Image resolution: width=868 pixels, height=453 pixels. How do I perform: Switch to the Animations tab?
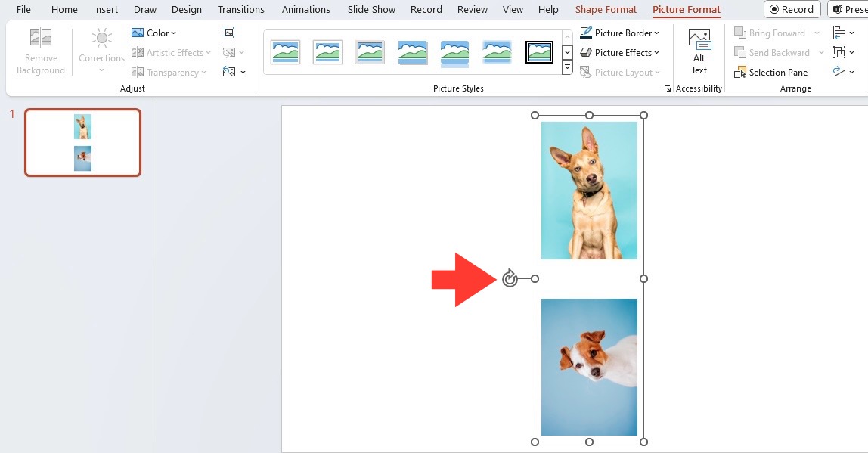(306, 9)
